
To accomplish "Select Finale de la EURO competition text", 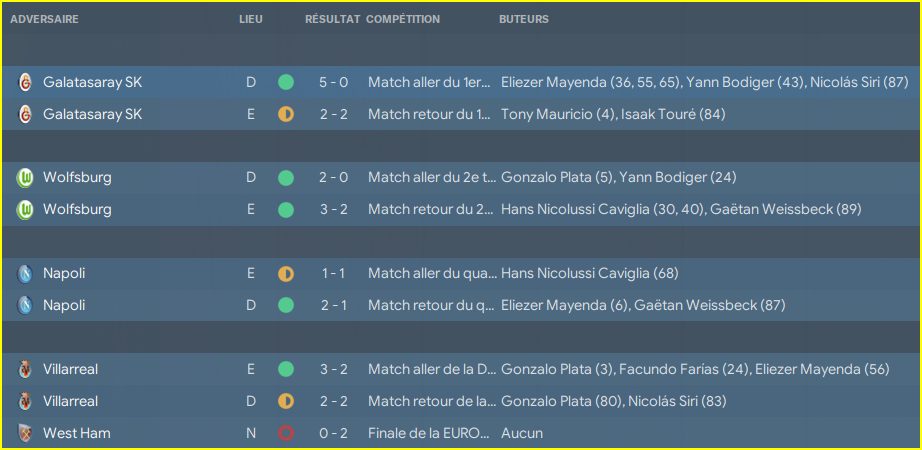I will (x=429, y=434).
